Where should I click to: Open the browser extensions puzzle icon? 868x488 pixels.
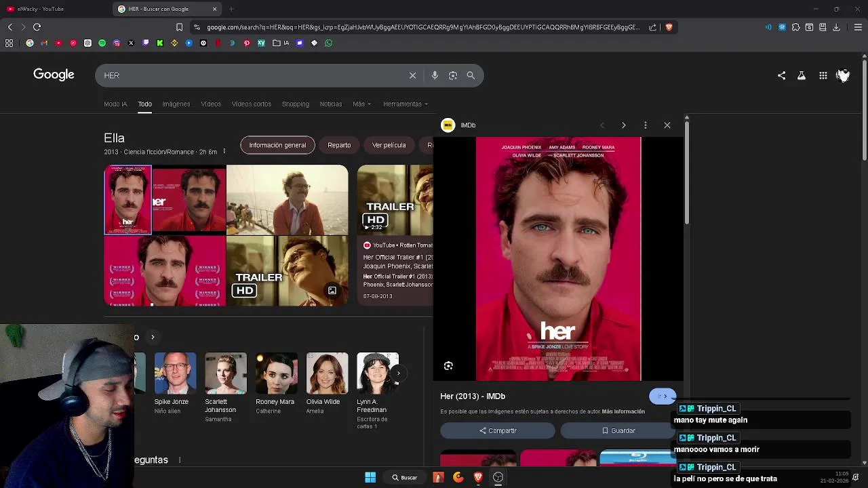coord(795,27)
